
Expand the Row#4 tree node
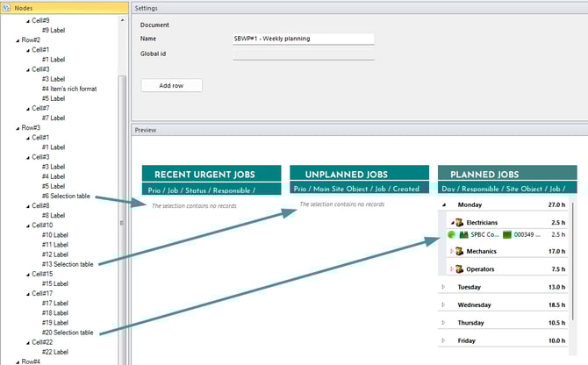(x=16, y=361)
